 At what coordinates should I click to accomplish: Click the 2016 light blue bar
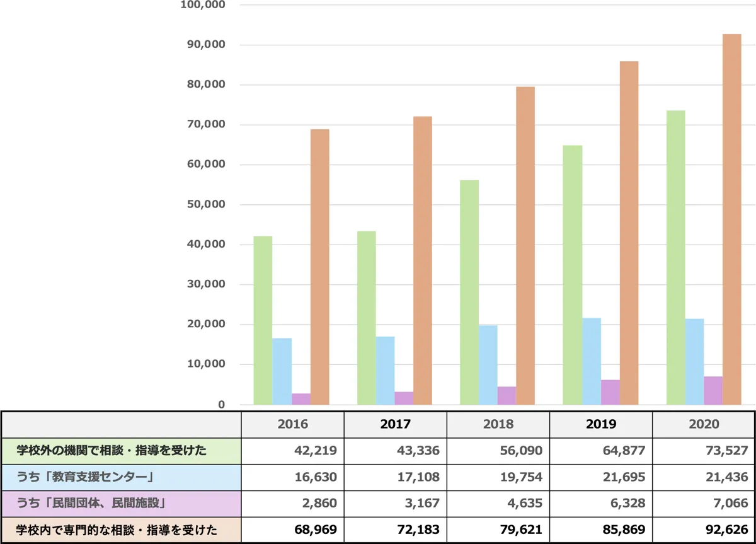(x=282, y=371)
